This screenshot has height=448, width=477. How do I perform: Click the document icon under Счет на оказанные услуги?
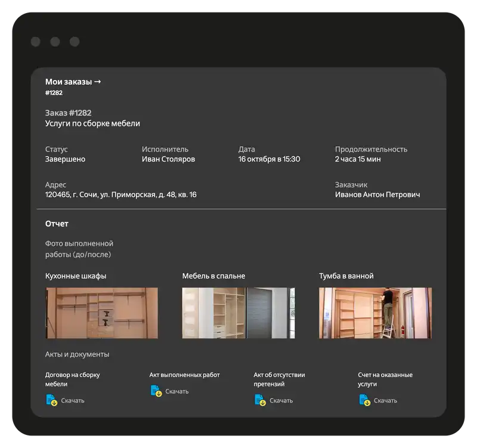click(365, 400)
